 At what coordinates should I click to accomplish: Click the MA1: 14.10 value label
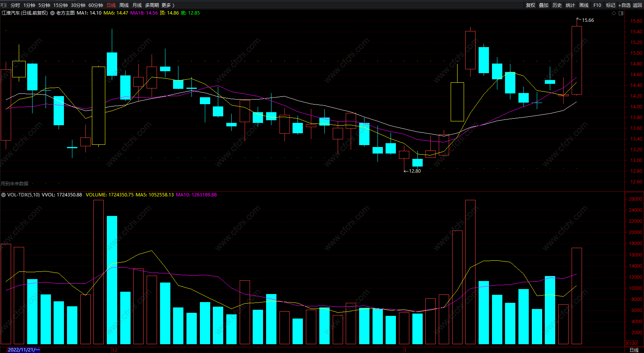click(x=89, y=13)
